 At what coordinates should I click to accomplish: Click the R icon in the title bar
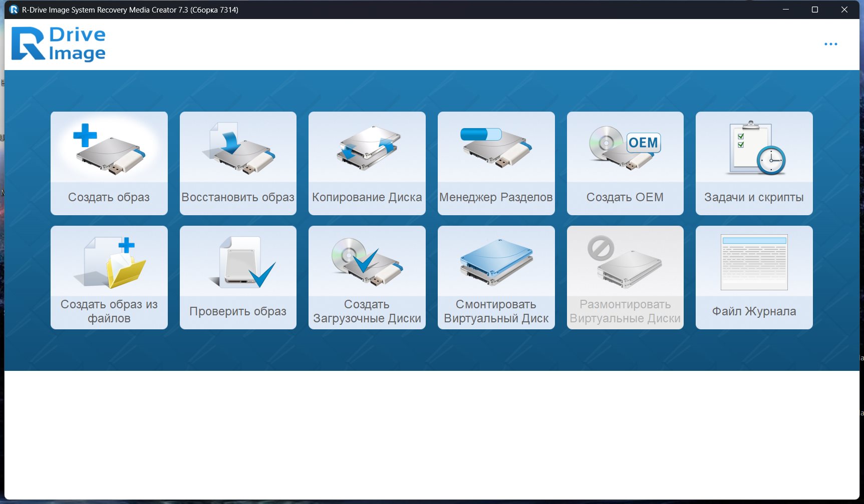pyautogui.click(x=14, y=10)
